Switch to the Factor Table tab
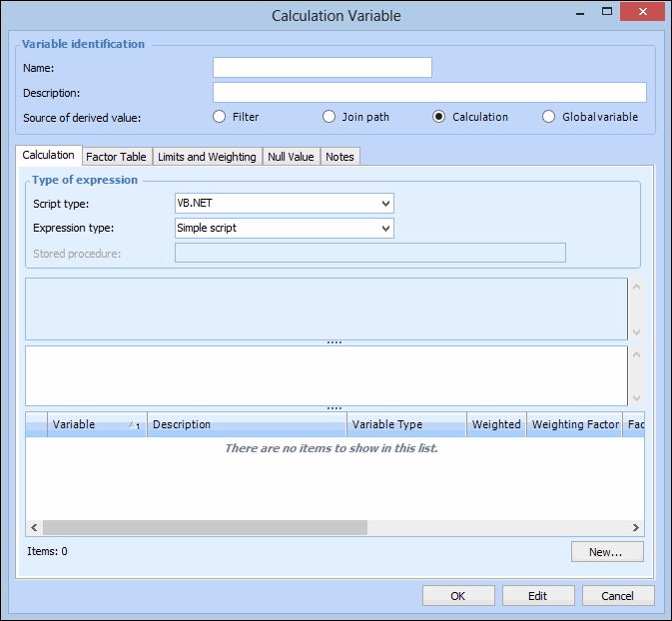 [116, 157]
